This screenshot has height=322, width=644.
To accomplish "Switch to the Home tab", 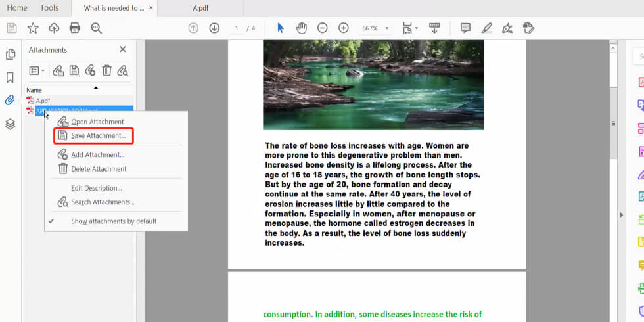I will [x=17, y=8].
